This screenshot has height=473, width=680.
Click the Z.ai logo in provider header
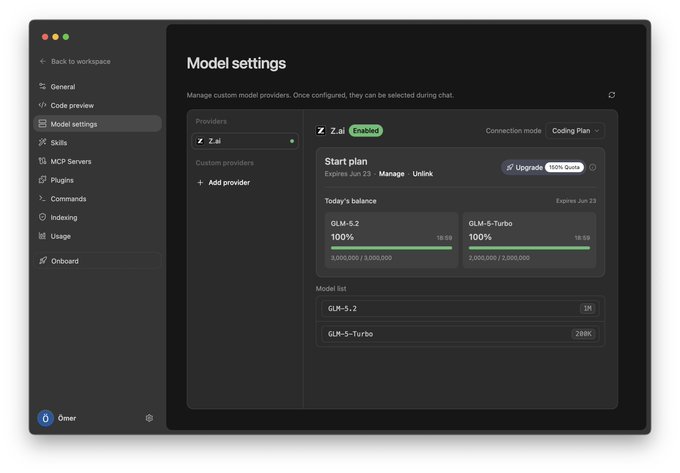coord(321,130)
